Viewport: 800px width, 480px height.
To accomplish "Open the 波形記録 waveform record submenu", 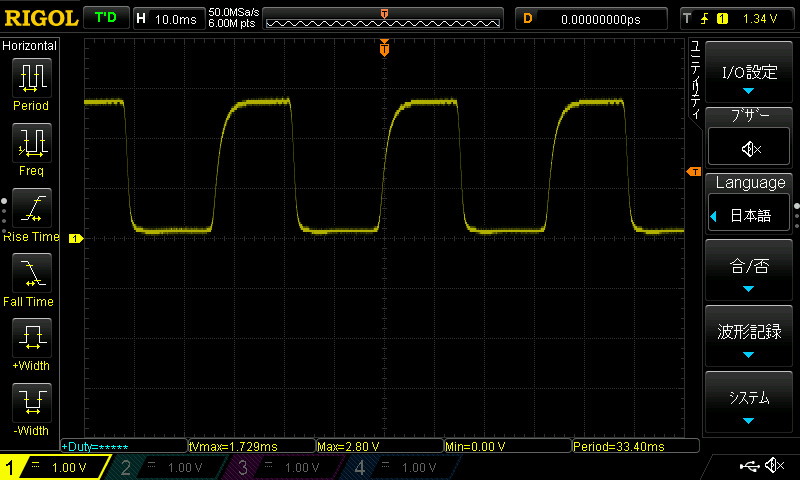I will pyautogui.click(x=749, y=336).
